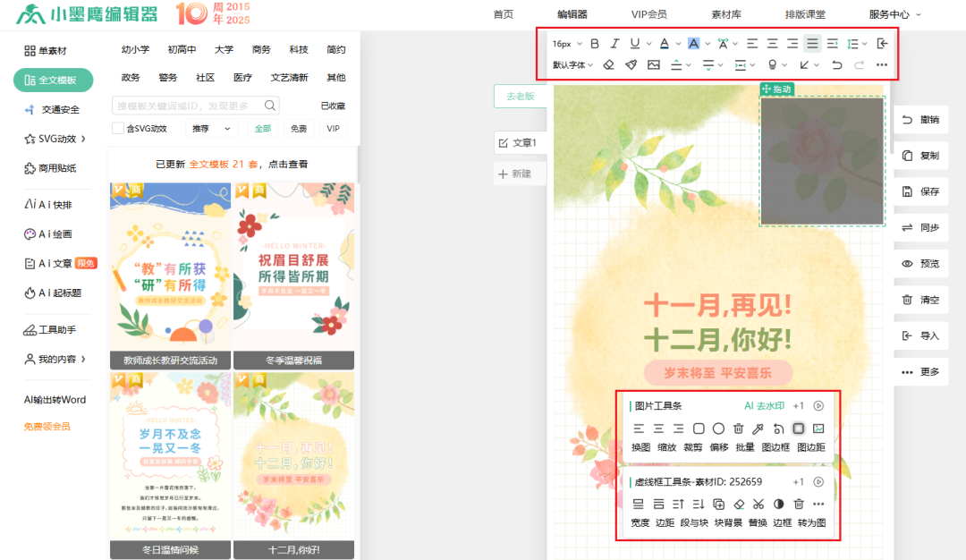Viewport: 966px width, 560px height.
Task: Toggle justified alignment in top toolbar
Action: [812, 44]
